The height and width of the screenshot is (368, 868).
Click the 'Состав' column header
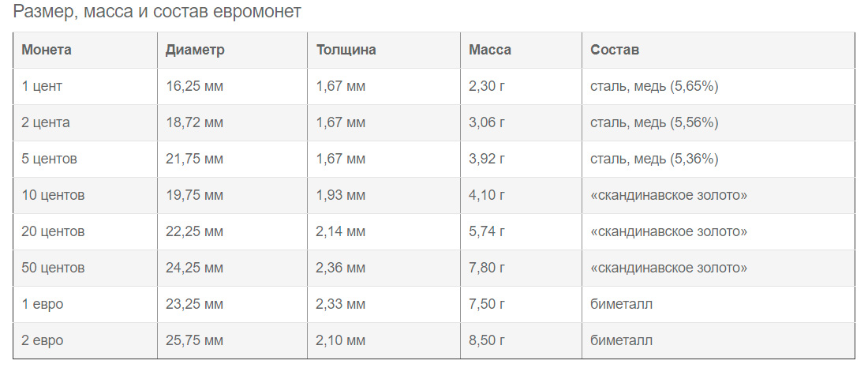tap(615, 50)
